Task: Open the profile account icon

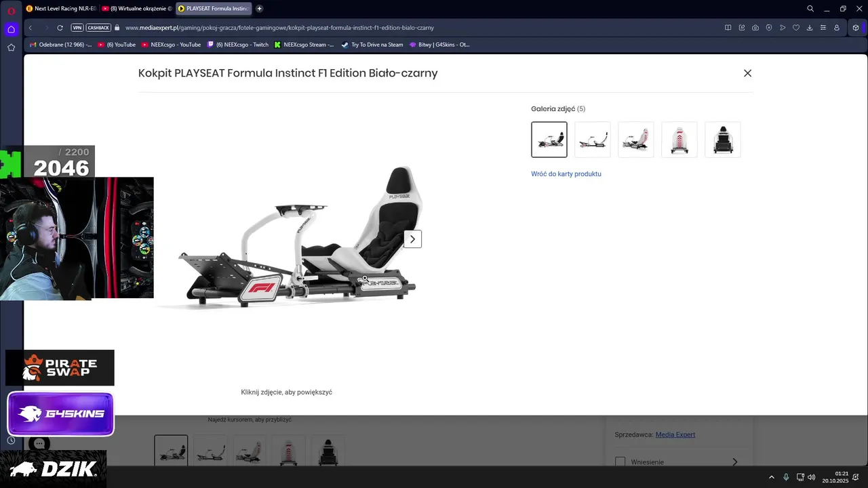Action: point(837,28)
